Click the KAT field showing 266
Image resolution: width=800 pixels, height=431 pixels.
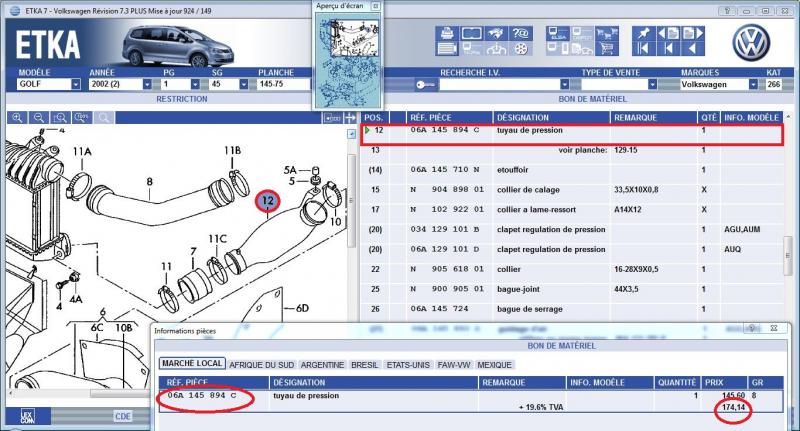coord(773,84)
